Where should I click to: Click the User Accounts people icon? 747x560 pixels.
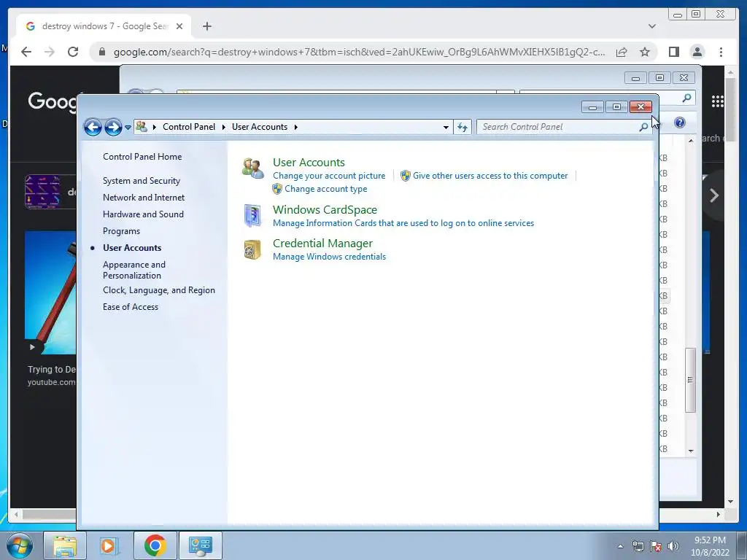[252, 168]
